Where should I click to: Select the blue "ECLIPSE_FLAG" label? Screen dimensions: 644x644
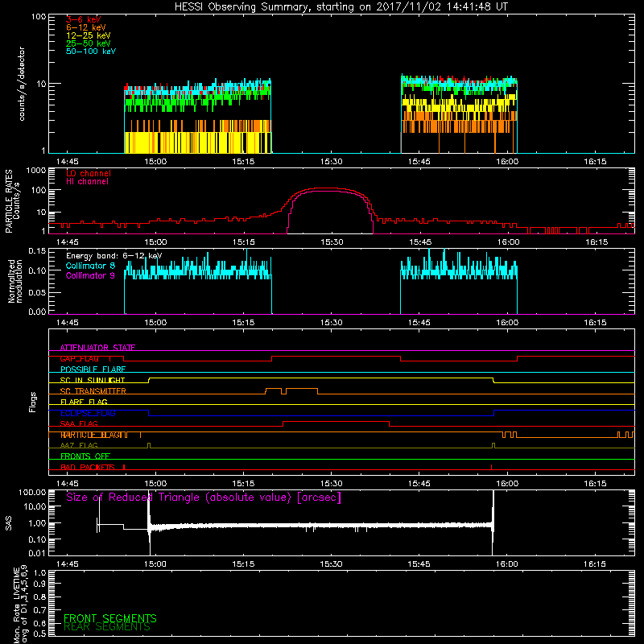(88, 413)
